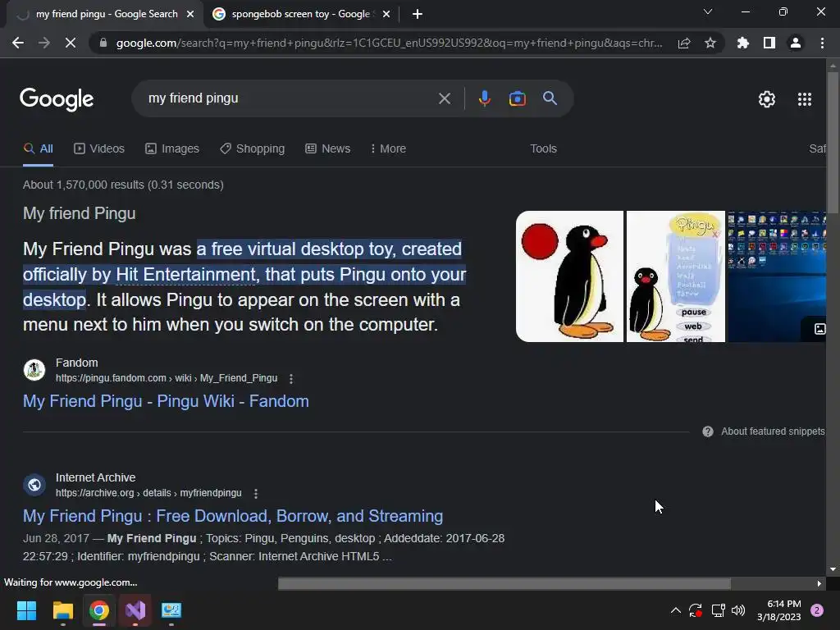Screen dimensions: 840x630
Task: Click the Internet Archive globe favicon
Action: pyautogui.click(x=34, y=485)
